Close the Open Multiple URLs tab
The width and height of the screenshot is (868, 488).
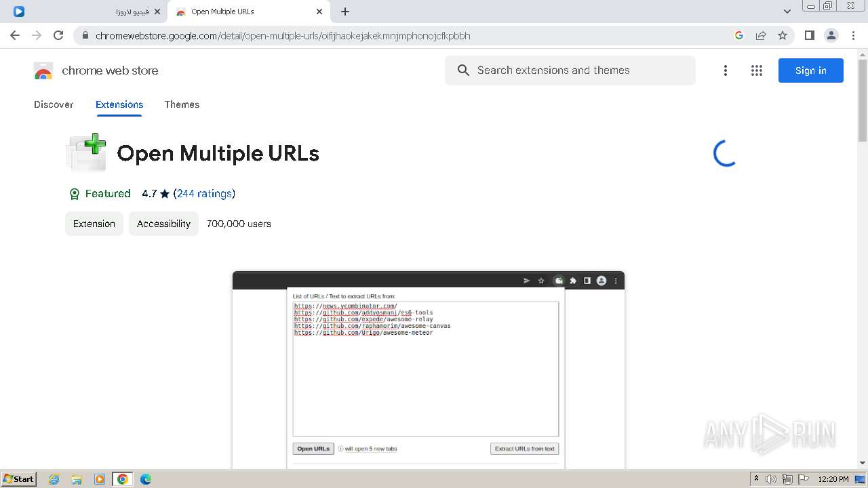[319, 12]
